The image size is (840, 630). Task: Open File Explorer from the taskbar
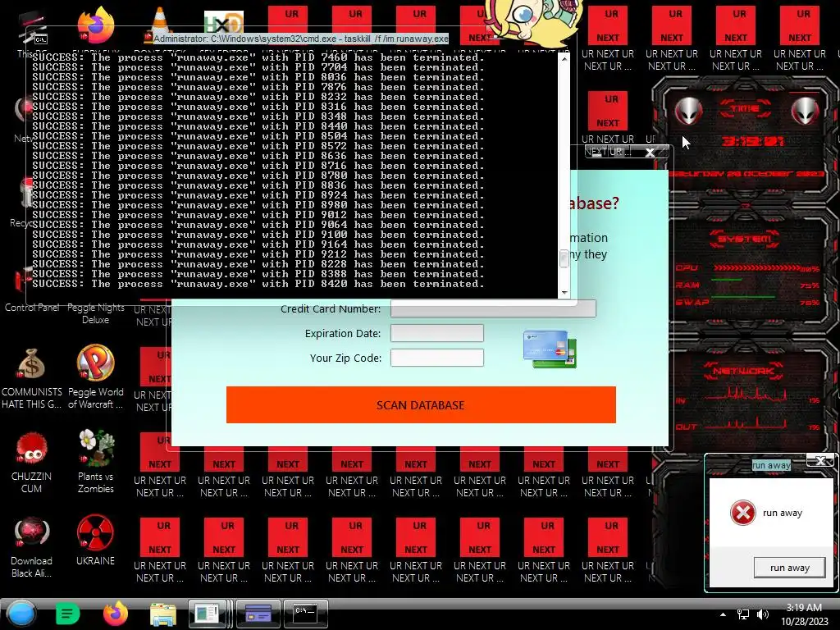point(163,614)
